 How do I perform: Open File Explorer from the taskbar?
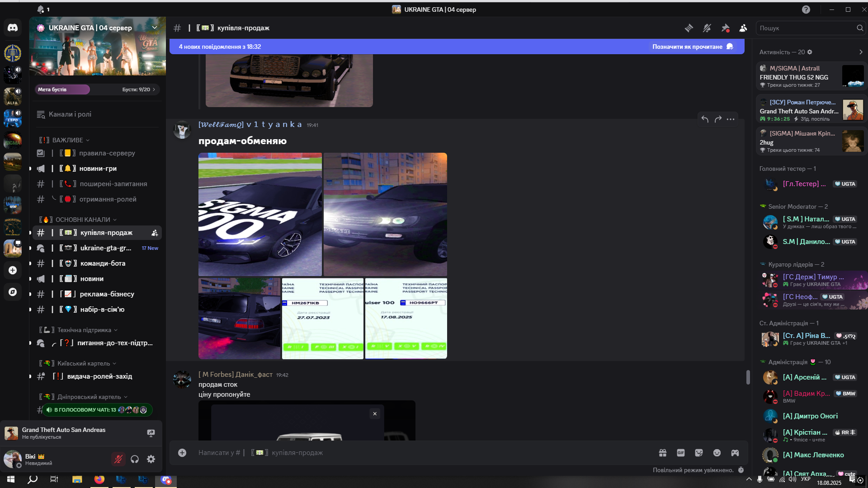(77, 479)
